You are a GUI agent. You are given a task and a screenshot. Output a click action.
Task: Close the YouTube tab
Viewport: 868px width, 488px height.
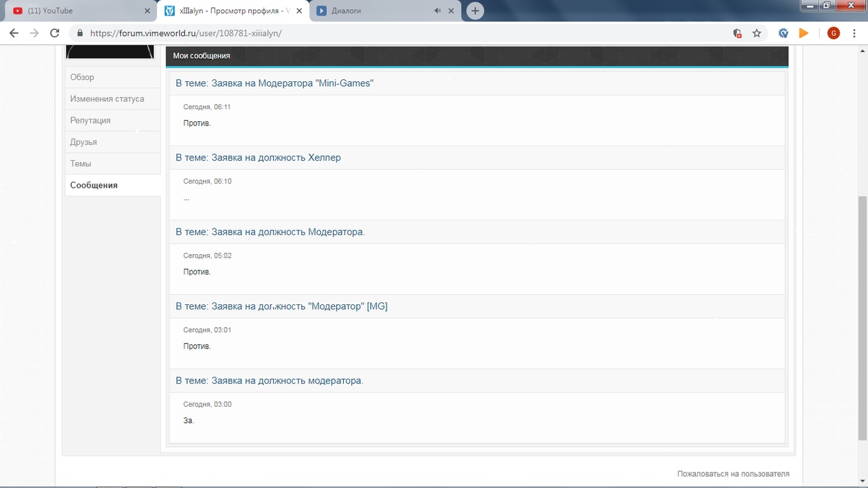(x=147, y=11)
